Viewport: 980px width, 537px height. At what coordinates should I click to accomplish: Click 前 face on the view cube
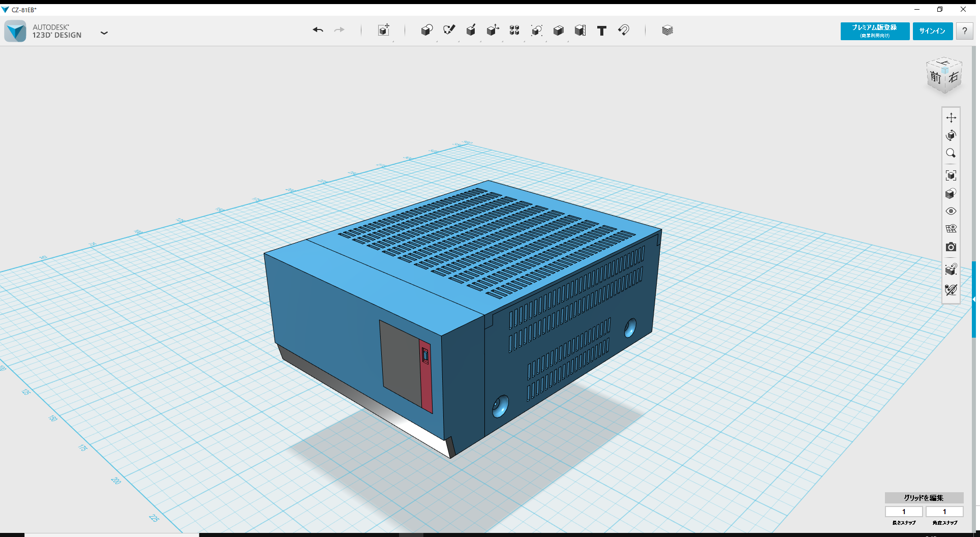click(x=935, y=77)
